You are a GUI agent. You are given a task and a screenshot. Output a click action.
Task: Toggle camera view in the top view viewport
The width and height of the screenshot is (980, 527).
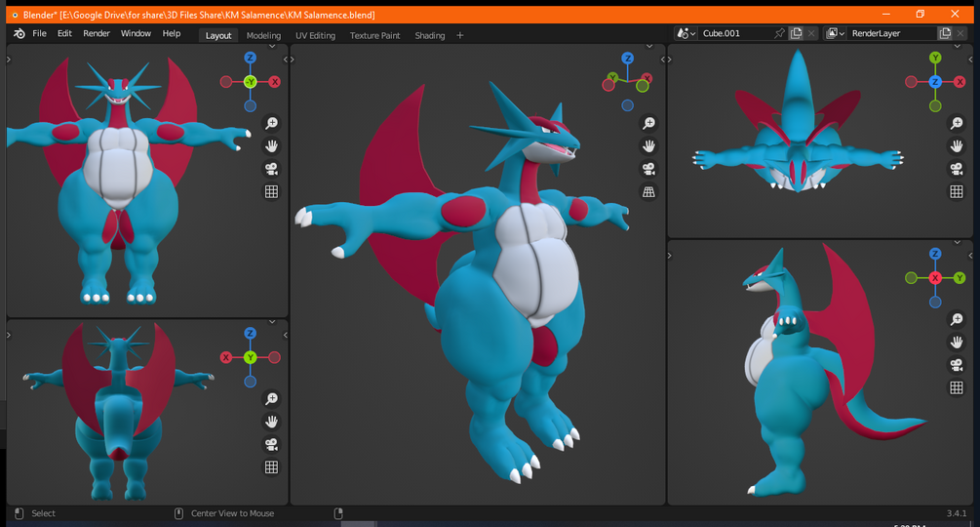tap(957, 169)
